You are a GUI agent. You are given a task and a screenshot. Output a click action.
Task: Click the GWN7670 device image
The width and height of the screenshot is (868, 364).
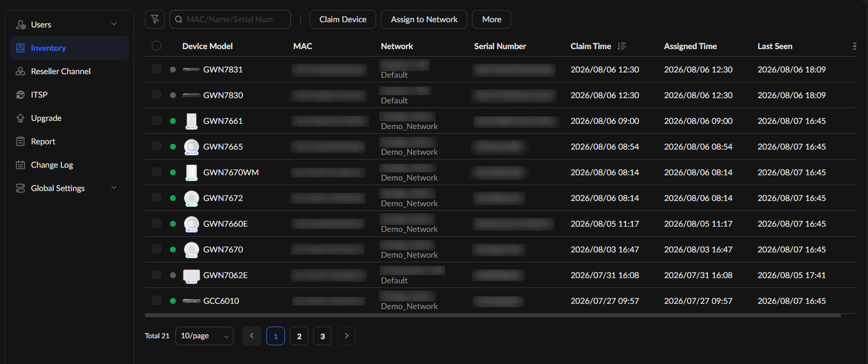coord(191,249)
